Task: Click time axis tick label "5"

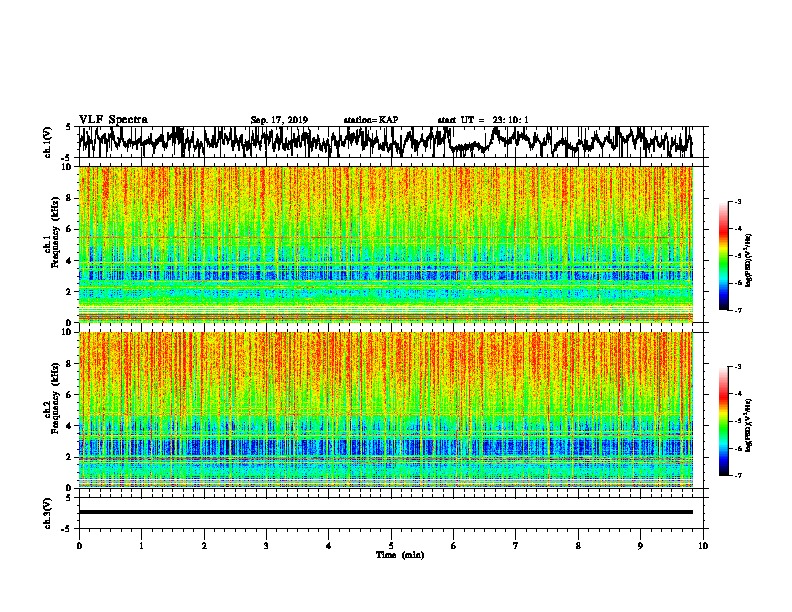Action: tap(391, 545)
